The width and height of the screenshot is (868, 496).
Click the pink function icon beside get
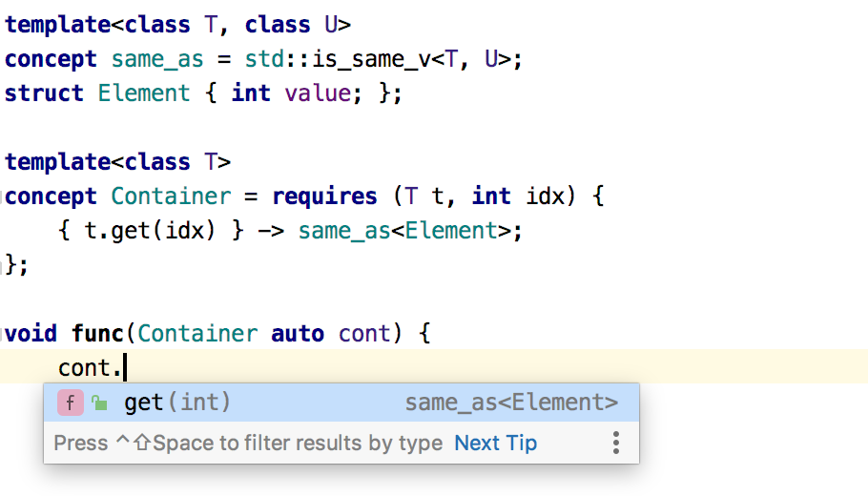[70, 403]
